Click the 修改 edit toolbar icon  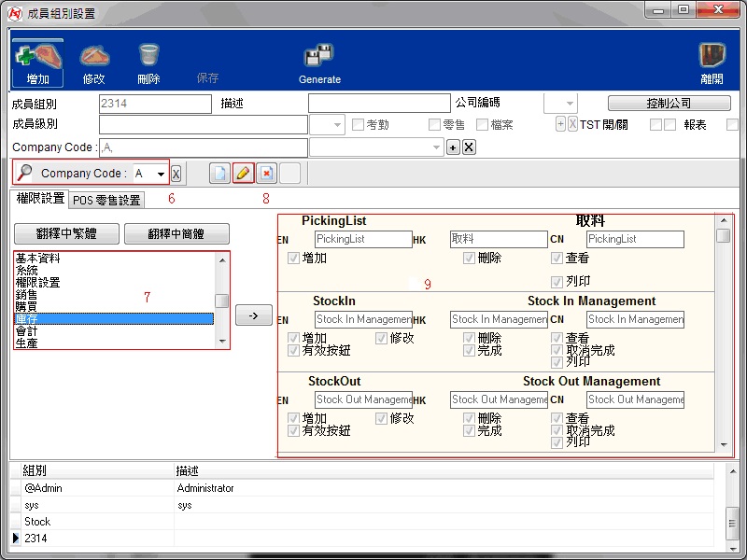94,56
